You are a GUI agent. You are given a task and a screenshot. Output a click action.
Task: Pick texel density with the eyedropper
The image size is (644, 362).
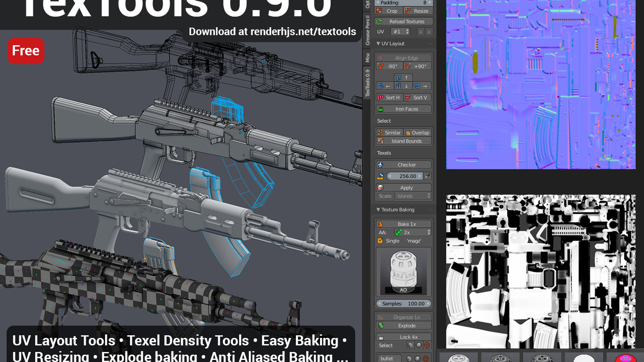point(428,176)
